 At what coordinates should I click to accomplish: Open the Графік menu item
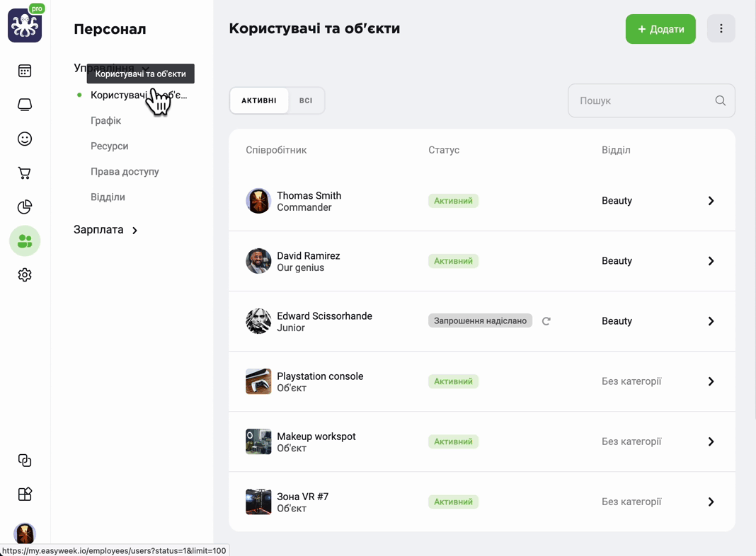[105, 120]
